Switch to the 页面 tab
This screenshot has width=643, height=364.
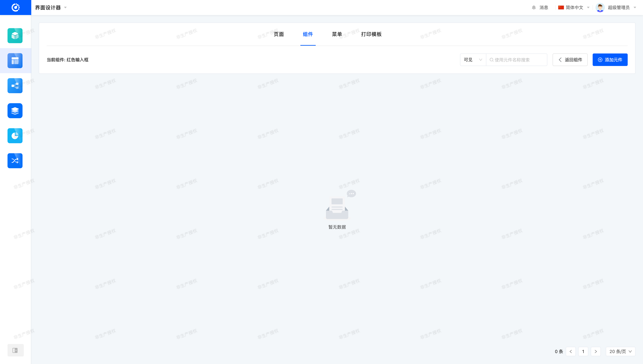[x=278, y=34]
